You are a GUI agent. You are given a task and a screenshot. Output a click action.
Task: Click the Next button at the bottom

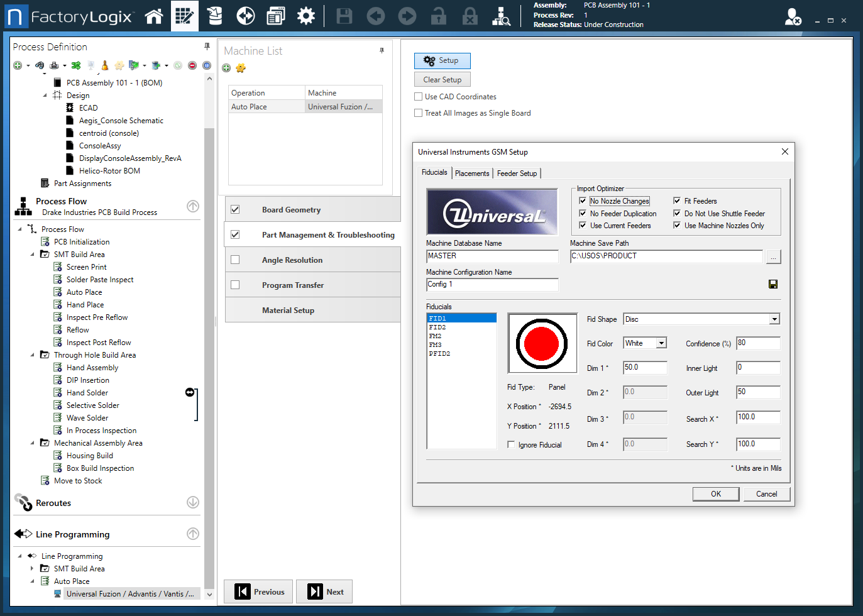(324, 591)
